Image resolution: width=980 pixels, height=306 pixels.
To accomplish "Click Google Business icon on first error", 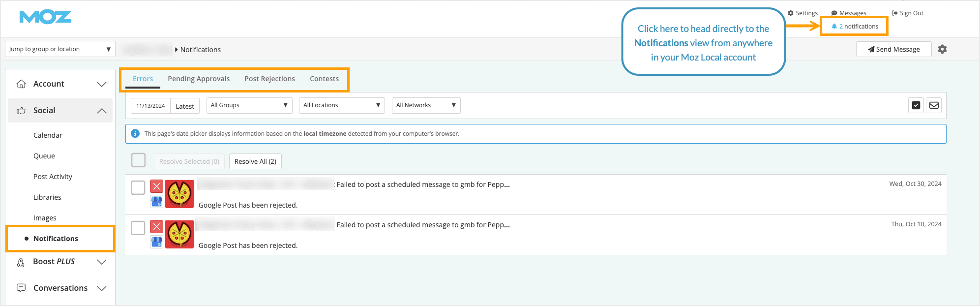I will tap(156, 201).
